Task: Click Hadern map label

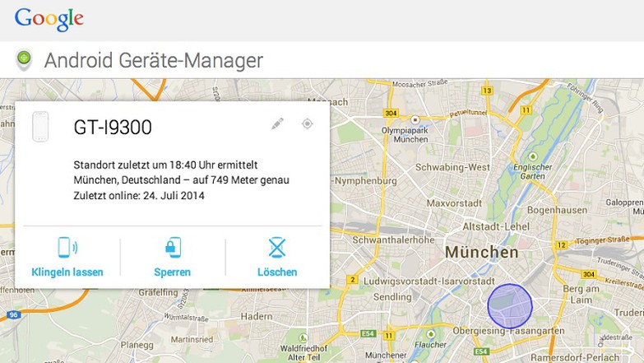Action: (x=257, y=317)
